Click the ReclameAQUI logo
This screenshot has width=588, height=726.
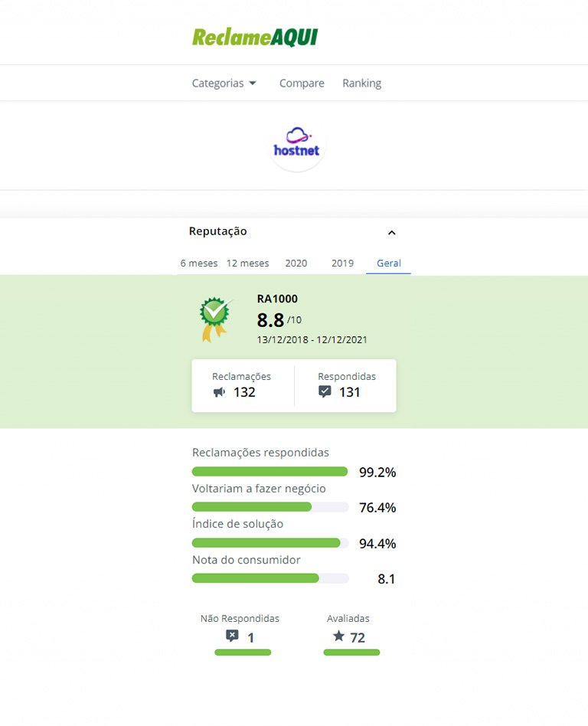[x=255, y=38]
